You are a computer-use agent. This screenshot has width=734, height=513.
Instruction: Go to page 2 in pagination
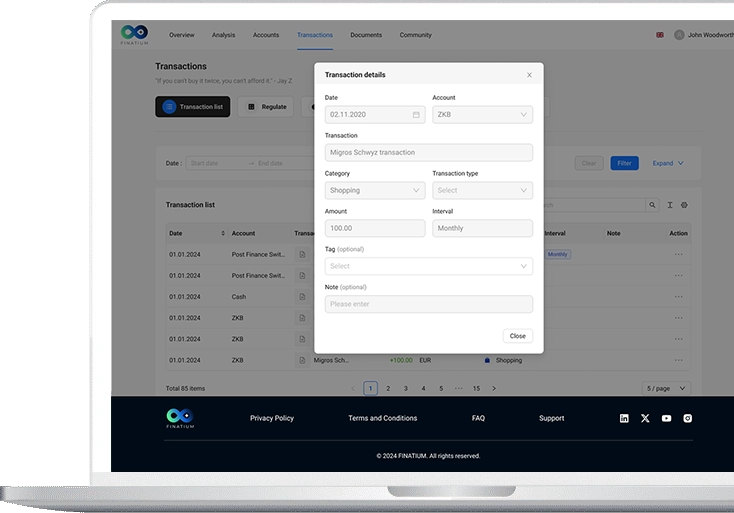coord(388,388)
